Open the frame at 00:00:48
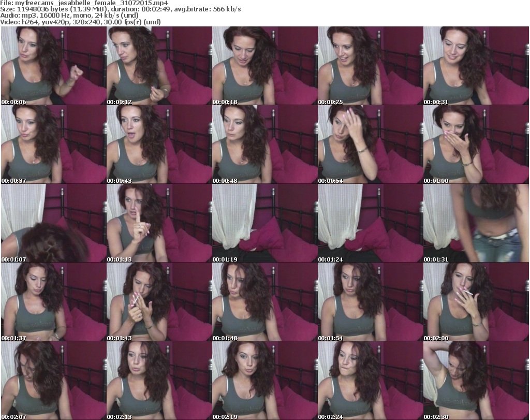 point(265,144)
